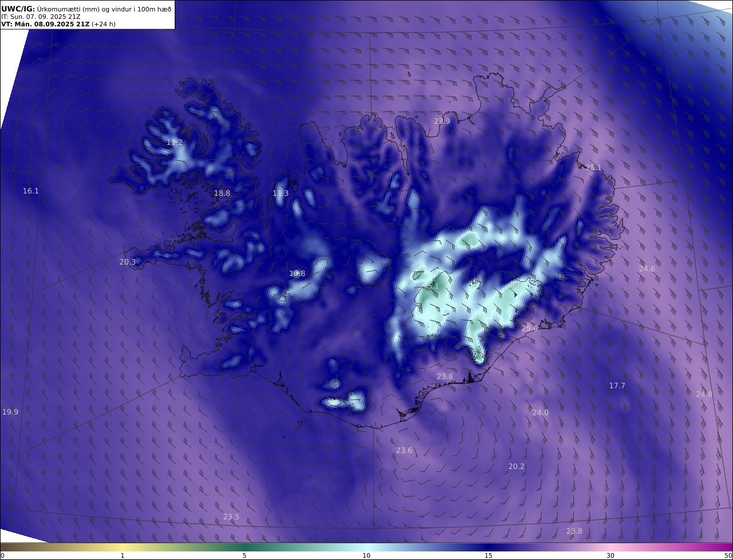Click the 15 tick on color scale
This screenshot has width=733, height=560.
pyautogui.click(x=488, y=555)
